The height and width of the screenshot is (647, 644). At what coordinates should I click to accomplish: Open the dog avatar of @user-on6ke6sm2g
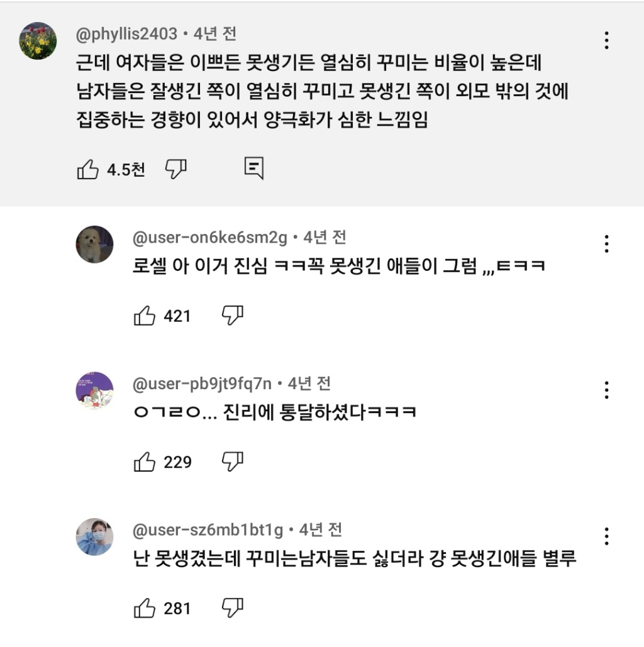click(94, 245)
